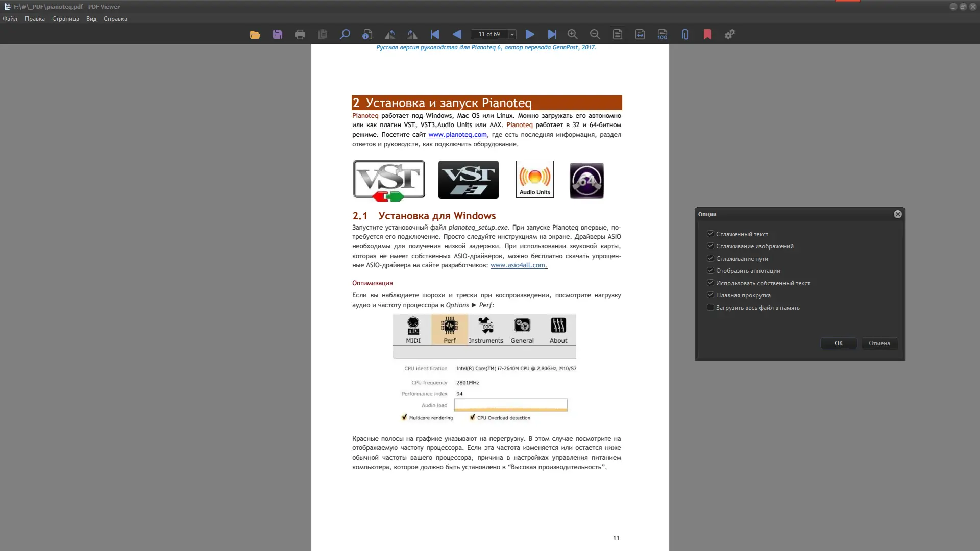Image resolution: width=980 pixels, height=551 pixels.
Task: Open the search magnifier tool
Action: (x=345, y=34)
